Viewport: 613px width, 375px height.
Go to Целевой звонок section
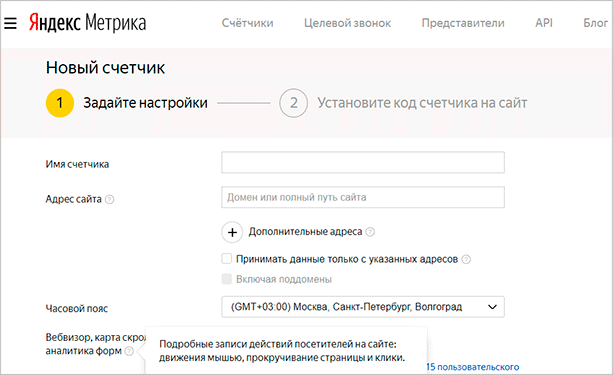coord(348,23)
